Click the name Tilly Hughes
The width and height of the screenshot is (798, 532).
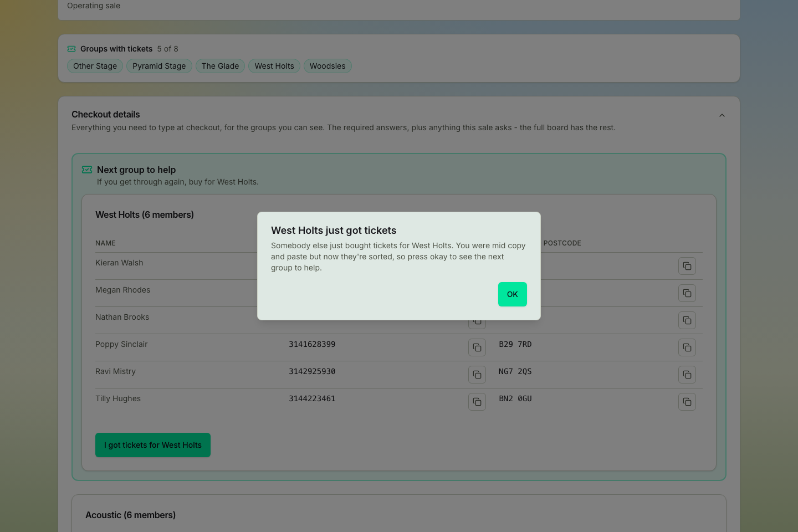(x=118, y=398)
